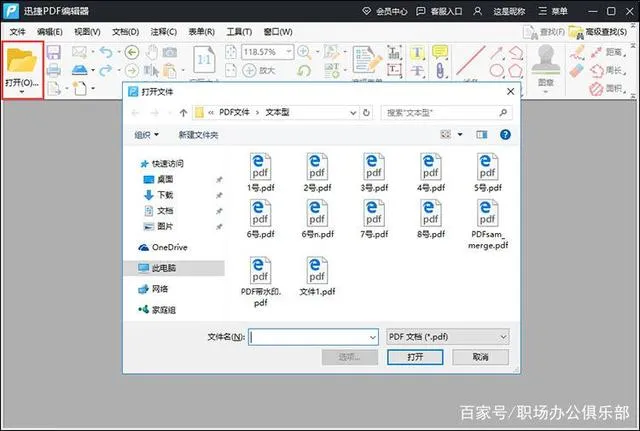Click the Text tool T icon
The height and width of the screenshot is (431, 640).
[417, 52]
